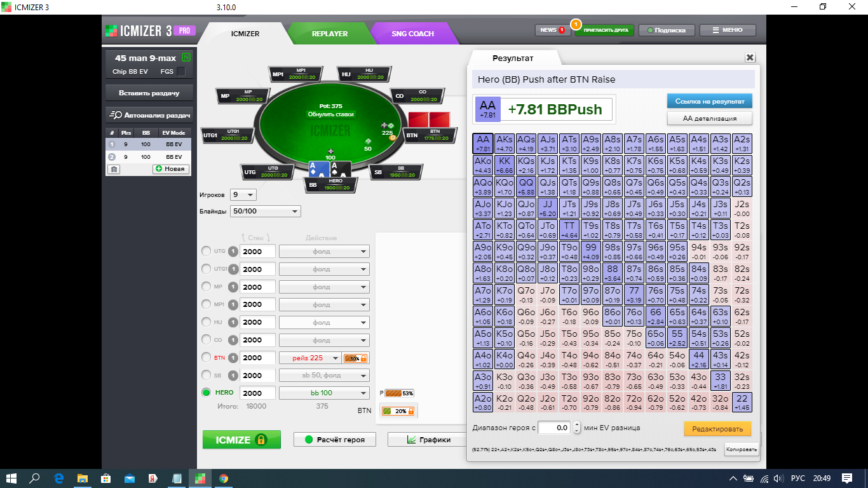The width and height of the screenshot is (868, 488).
Task: Open the UTG1 action dropdown showing фолд
Action: pyautogui.click(x=324, y=269)
